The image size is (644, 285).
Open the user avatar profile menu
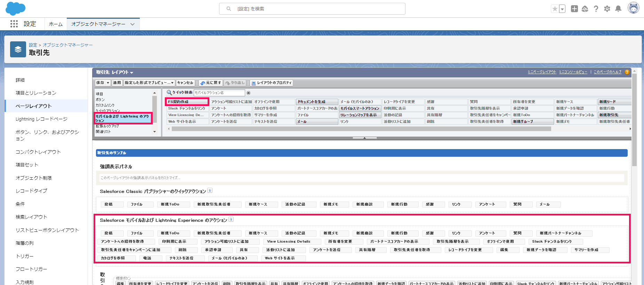coord(633,8)
